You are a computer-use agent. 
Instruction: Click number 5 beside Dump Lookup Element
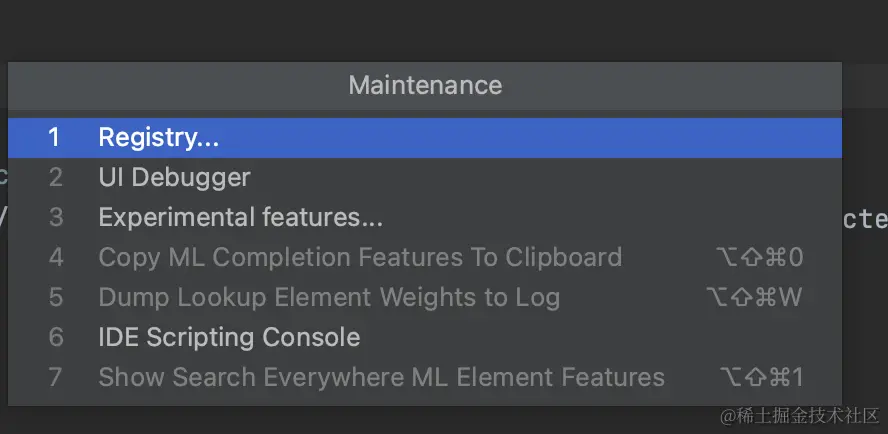click(55, 297)
